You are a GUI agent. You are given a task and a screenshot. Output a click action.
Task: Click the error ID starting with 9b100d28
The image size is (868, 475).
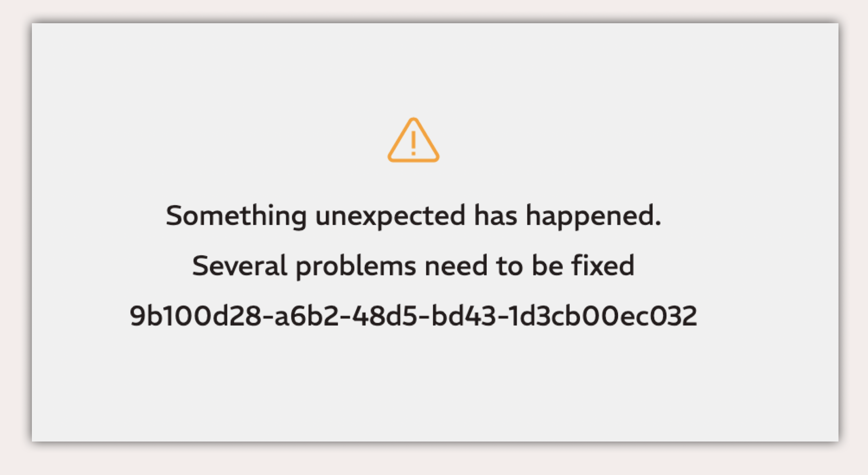tap(413, 316)
